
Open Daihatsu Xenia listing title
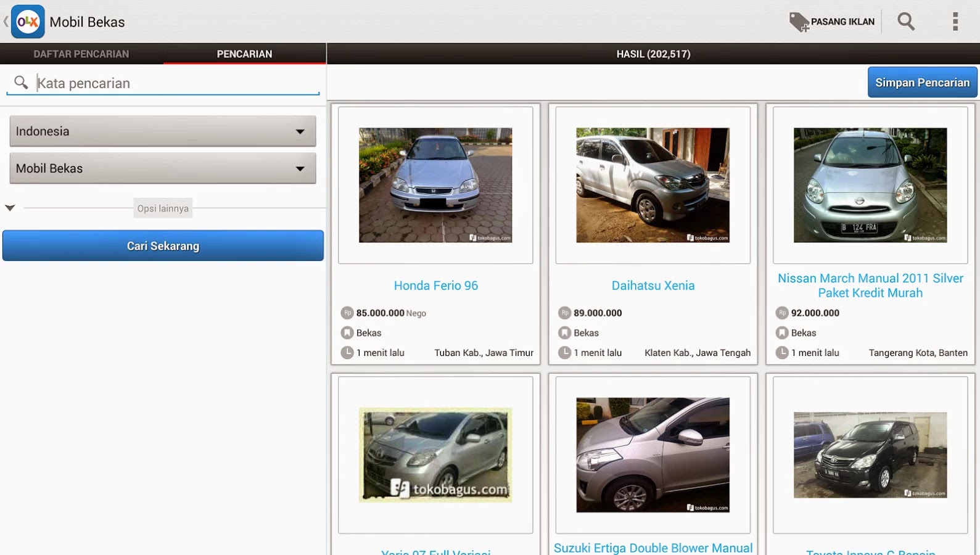(653, 286)
